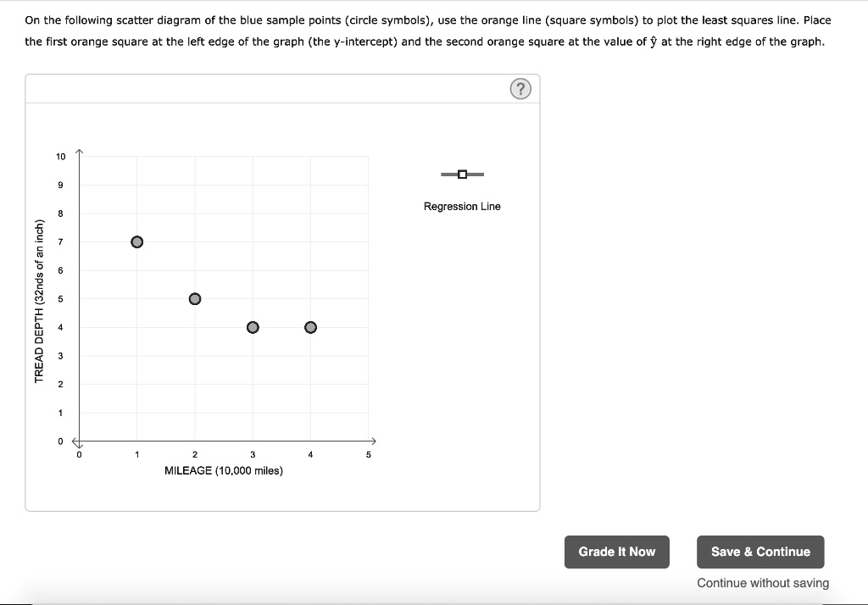Click the 1 tick label on y-axis
Image resolution: width=868 pixels, height=605 pixels.
[x=60, y=414]
